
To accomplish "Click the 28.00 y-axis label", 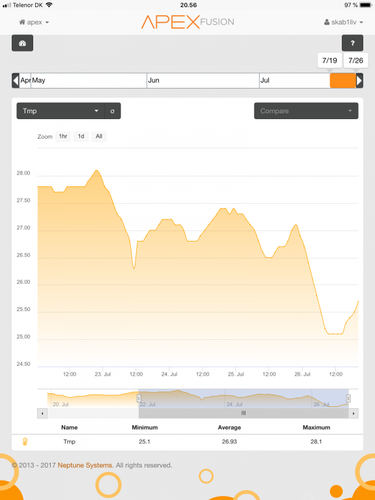I will tap(23, 173).
